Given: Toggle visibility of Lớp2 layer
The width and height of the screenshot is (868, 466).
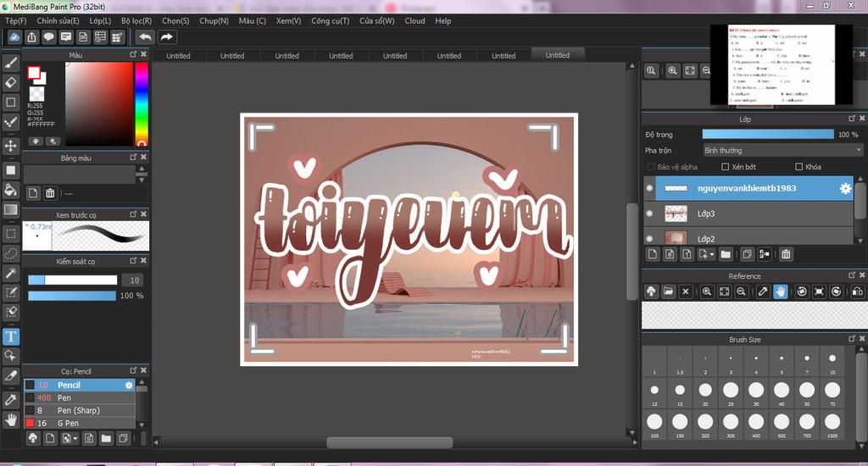Looking at the screenshot, I should (x=649, y=239).
